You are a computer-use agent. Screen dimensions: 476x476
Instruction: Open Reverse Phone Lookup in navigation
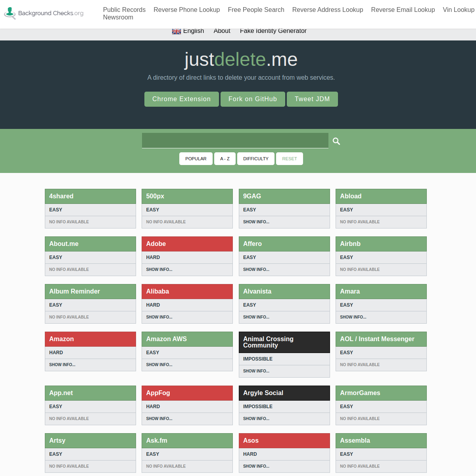point(186,10)
